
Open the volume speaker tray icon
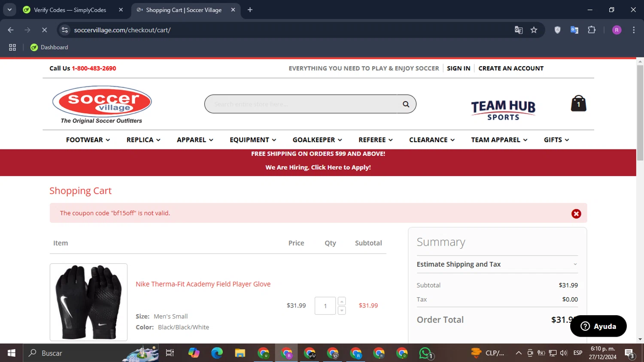pos(564,353)
